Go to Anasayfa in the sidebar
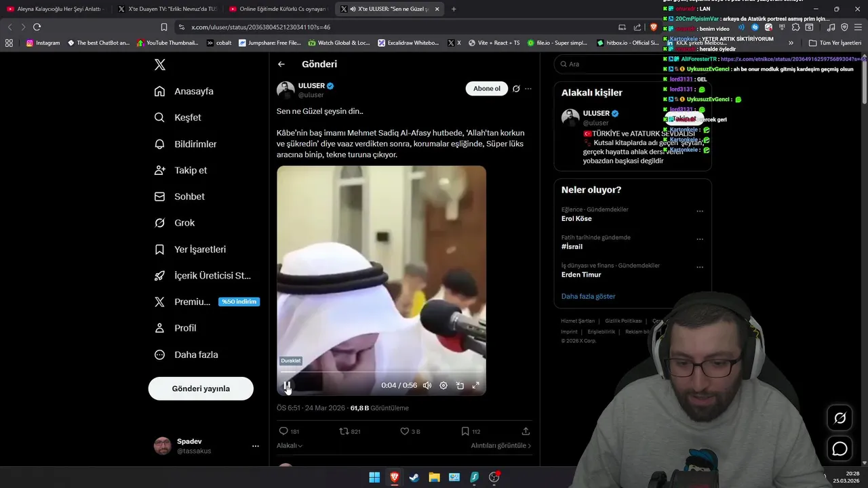 [184, 91]
